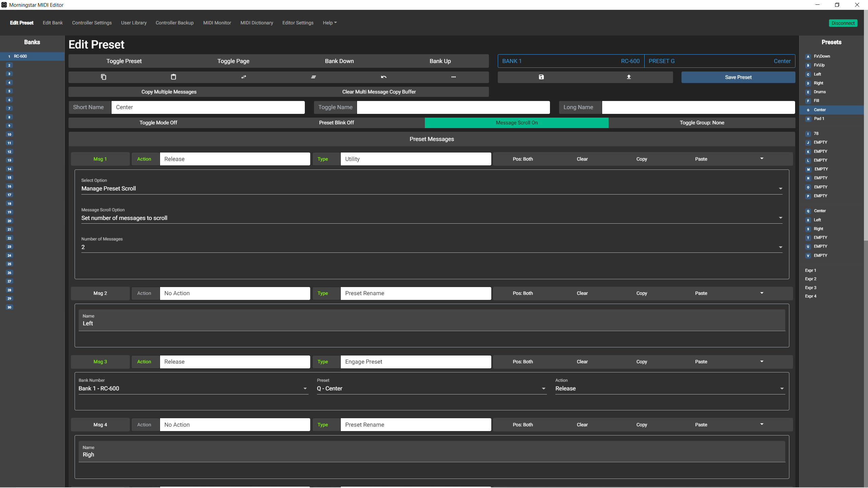
Task: Click the paste preset clipboard icon
Action: click(173, 77)
